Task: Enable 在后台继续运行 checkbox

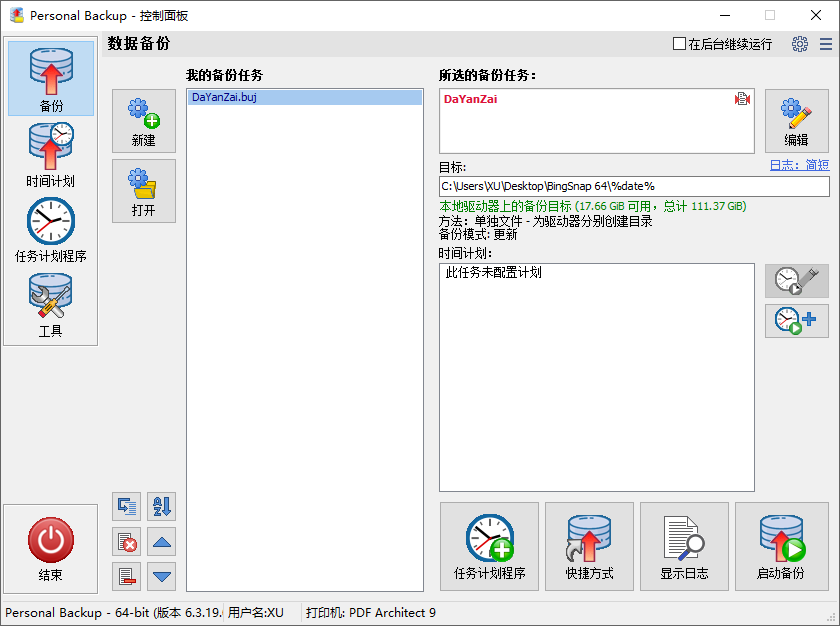Action: [677, 42]
